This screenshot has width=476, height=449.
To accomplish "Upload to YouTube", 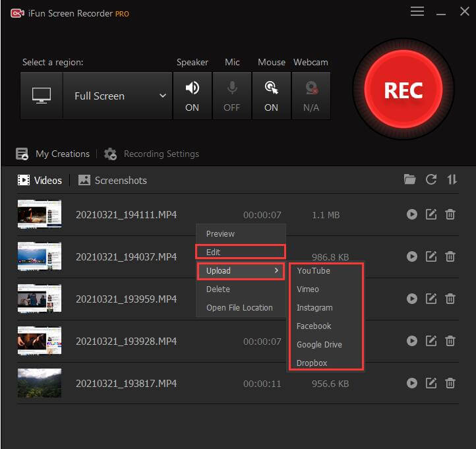I will point(326,270).
